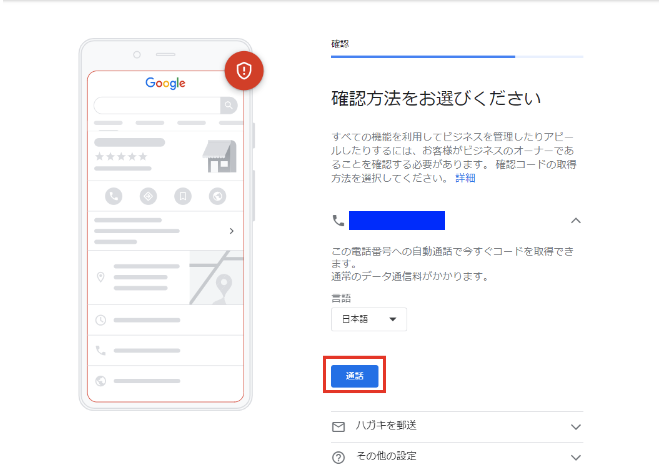Image resolution: width=663 pixels, height=475 pixels.
Task: Select the 確認 tab header
Action: point(341,44)
